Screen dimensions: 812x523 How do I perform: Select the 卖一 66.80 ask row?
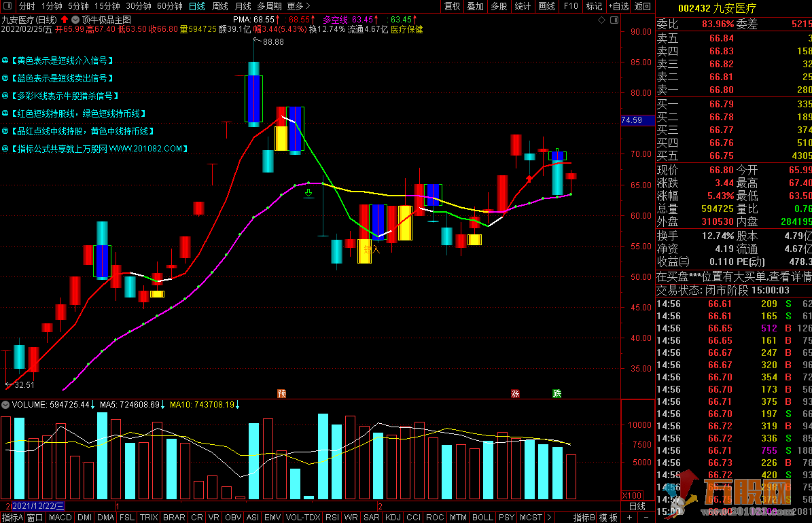coord(734,90)
